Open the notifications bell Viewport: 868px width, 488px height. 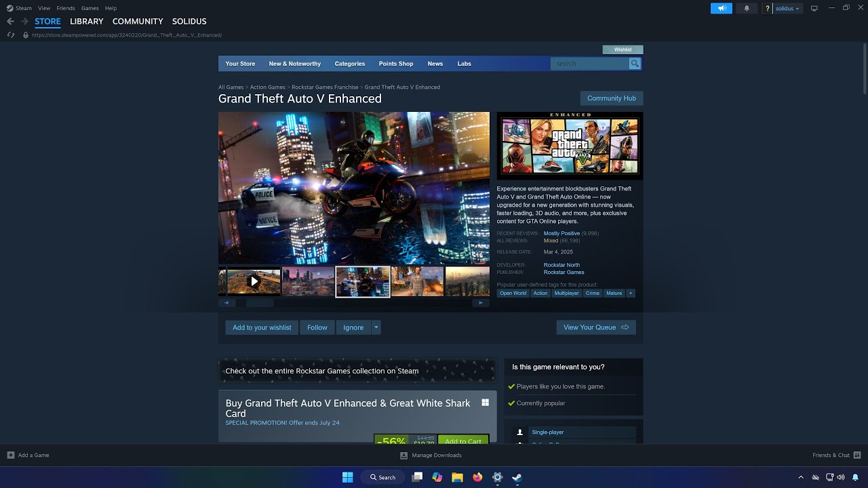[747, 8]
